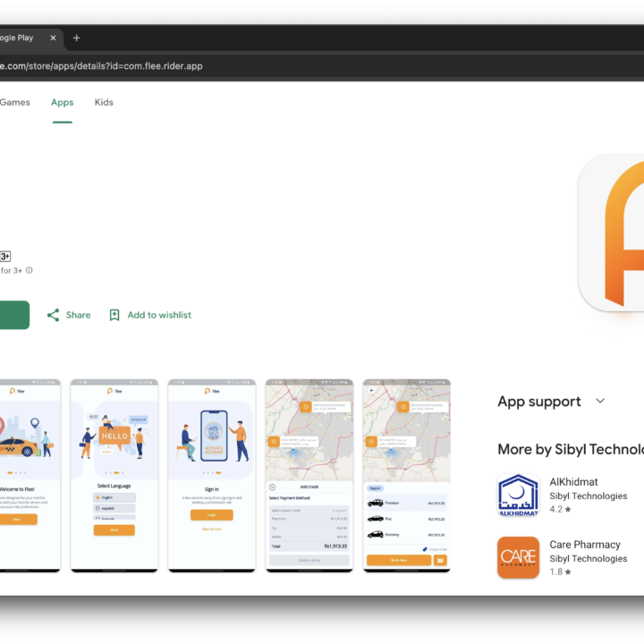The width and height of the screenshot is (644, 644).
Task: Click Add to wishlist text
Action: point(159,315)
